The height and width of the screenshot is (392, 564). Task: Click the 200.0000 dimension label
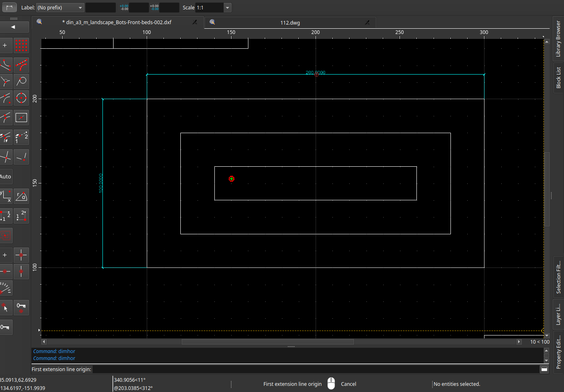click(x=316, y=73)
